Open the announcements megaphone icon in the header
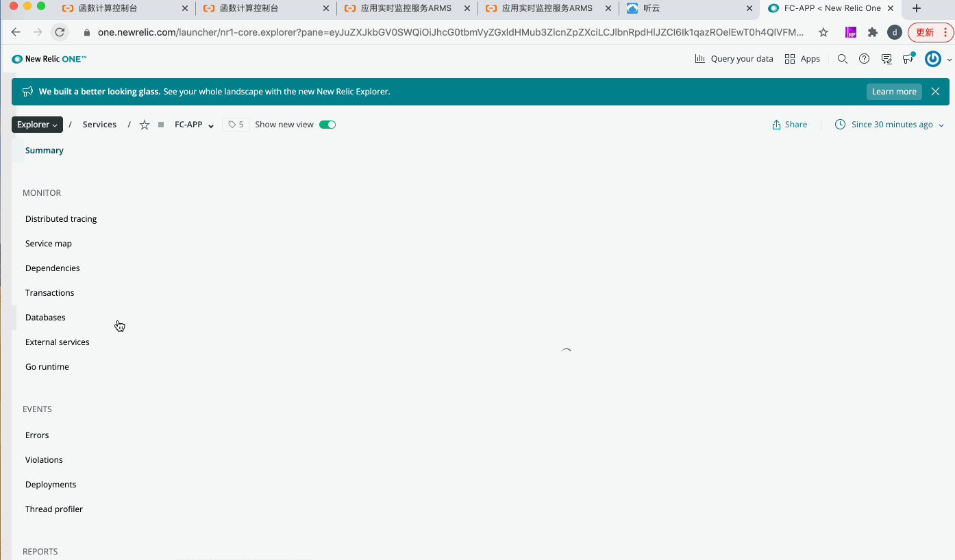Viewport: 955px width, 560px height. [908, 59]
